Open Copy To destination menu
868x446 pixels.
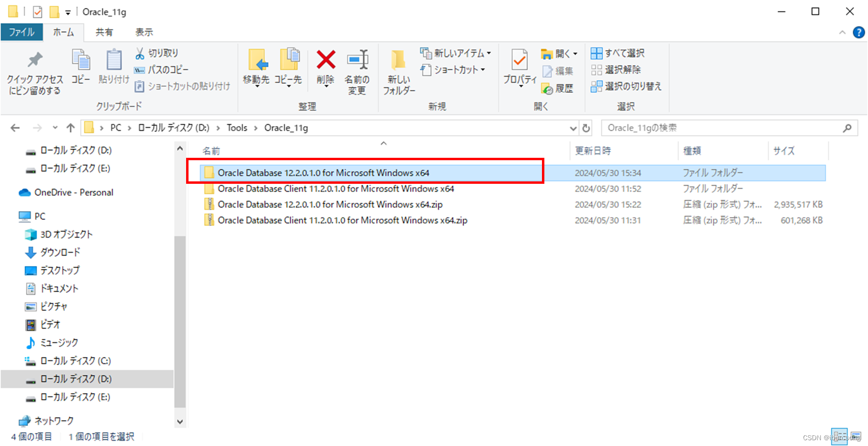click(288, 67)
